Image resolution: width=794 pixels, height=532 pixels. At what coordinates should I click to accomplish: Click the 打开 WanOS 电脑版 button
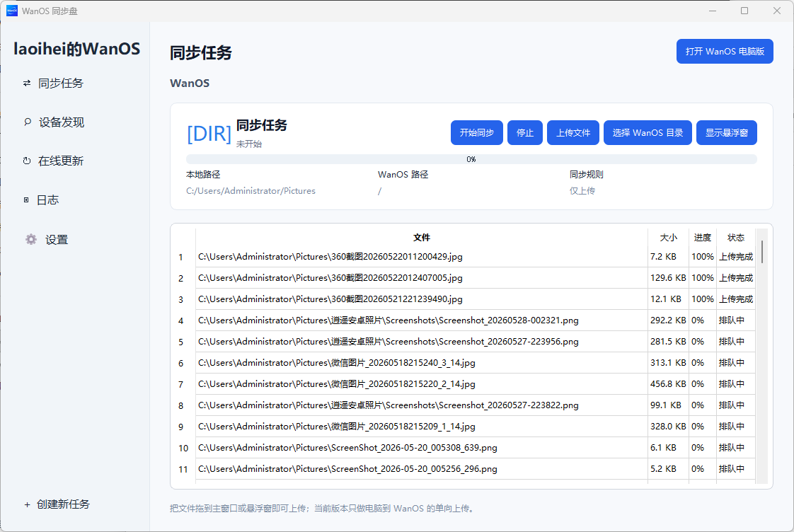(725, 51)
